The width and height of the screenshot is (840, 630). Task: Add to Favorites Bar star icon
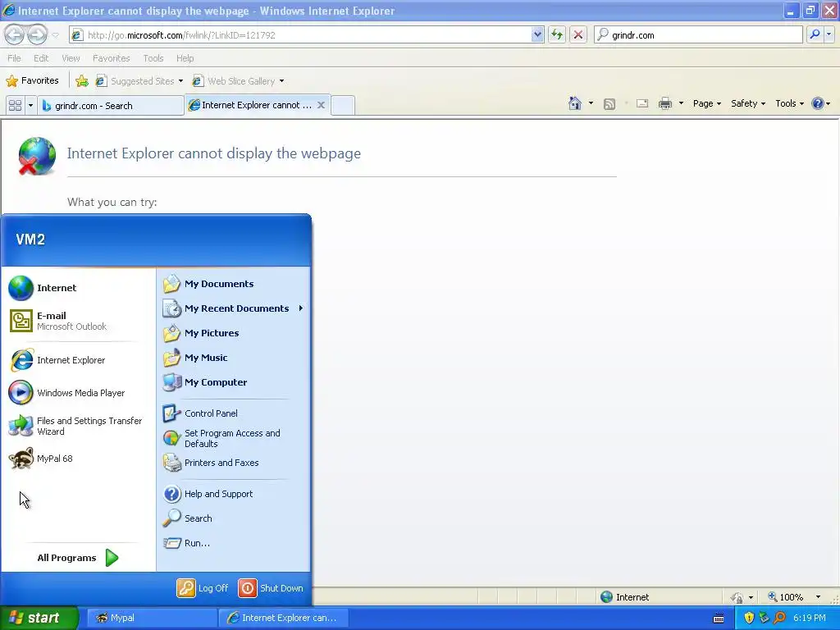[x=82, y=81]
